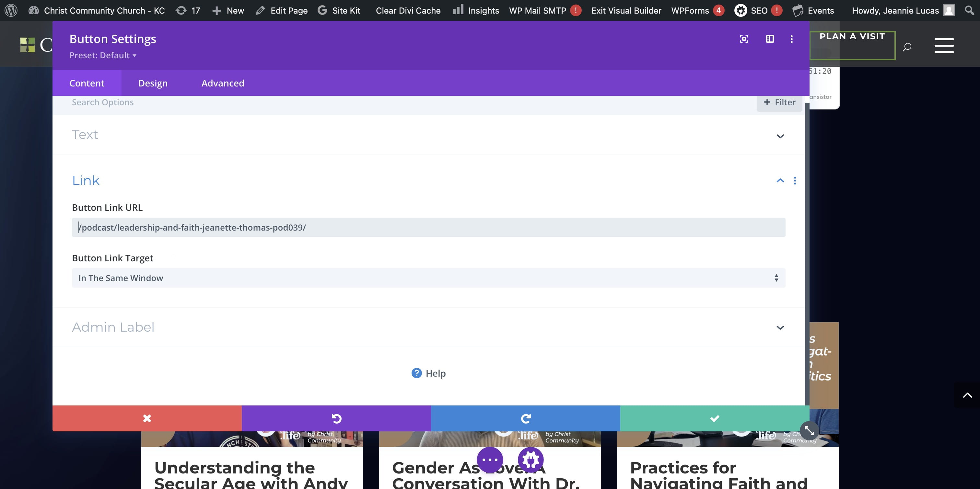Save changes with green checkmark
The height and width of the screenshot is (489, 980).
(715, 418)
